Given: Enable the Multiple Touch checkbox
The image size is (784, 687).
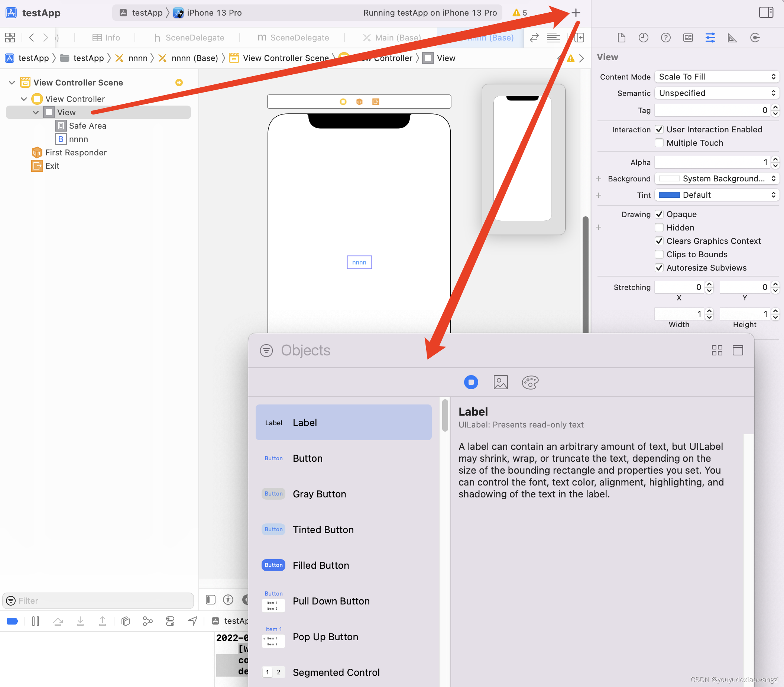Looking at the screenshot, I should pyautogui.click(x=659, y=143).
